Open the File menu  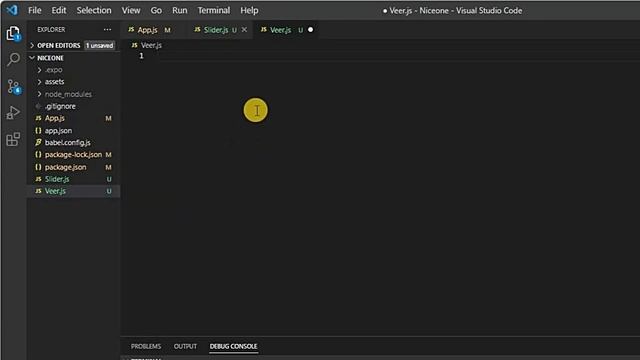pos(35,10)
